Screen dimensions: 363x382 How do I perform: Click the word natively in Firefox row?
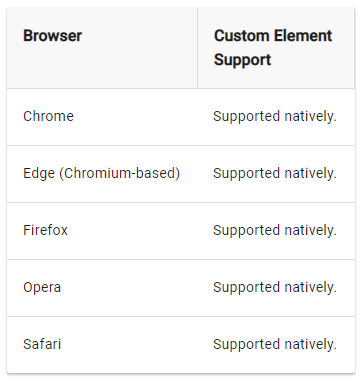(x=310, y=231)
